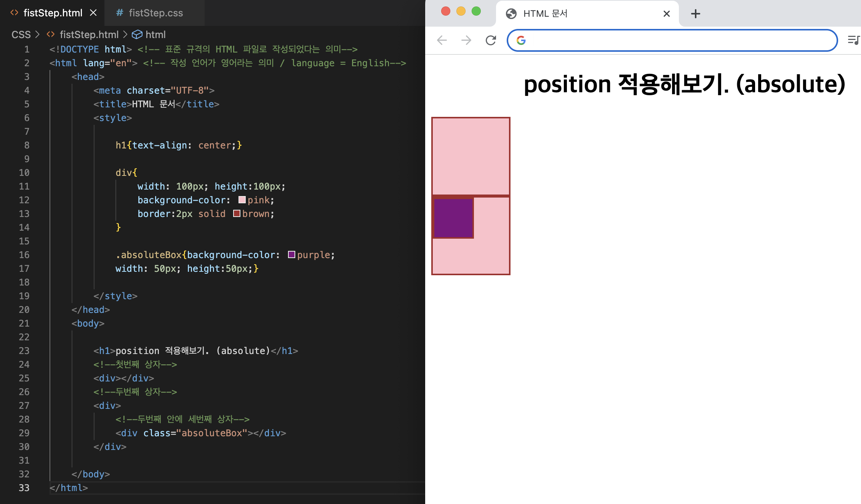Click the globe favicon on HTML 문서 tab
Image resolution: width=861 pixels, height=504 pixels.
coord(511,14)
